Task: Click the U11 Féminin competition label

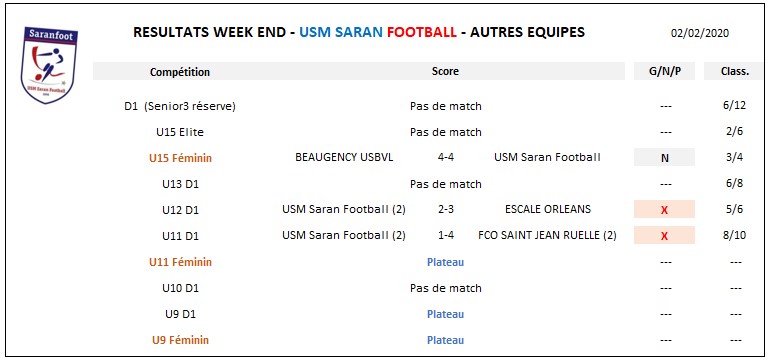Action: [180, 262]
